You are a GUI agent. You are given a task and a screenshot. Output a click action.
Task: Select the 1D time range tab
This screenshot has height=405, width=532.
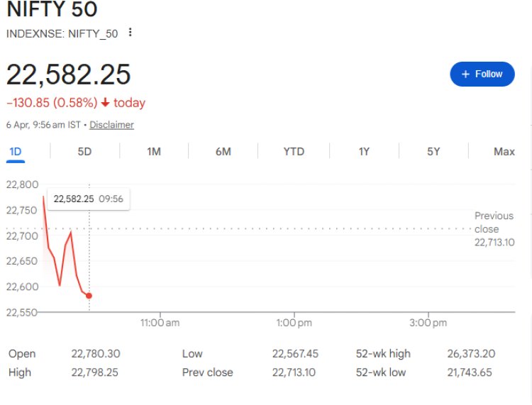[16, 151]
